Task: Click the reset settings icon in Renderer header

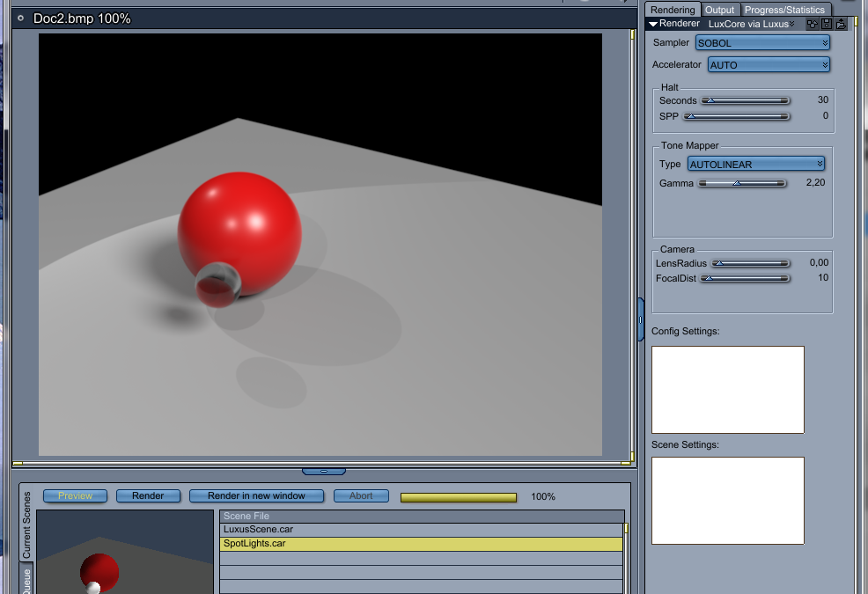Action: 813,24
